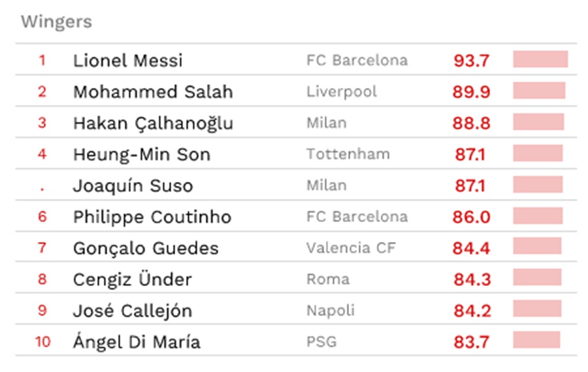This screenshot has height=372, width=588.
Task: Click the Napoli club label
Action: (x=331, y=311)
